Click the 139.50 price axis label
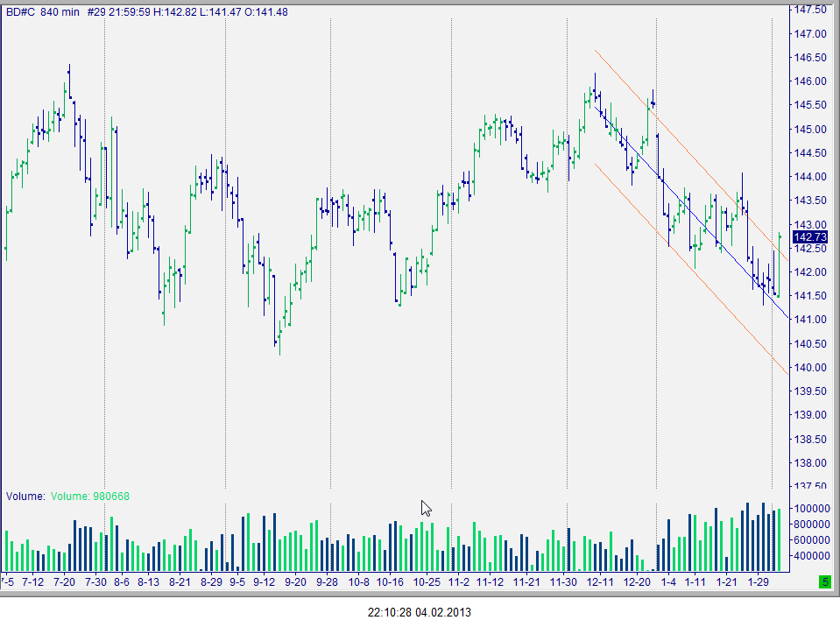840x627 pixels. 810,391
